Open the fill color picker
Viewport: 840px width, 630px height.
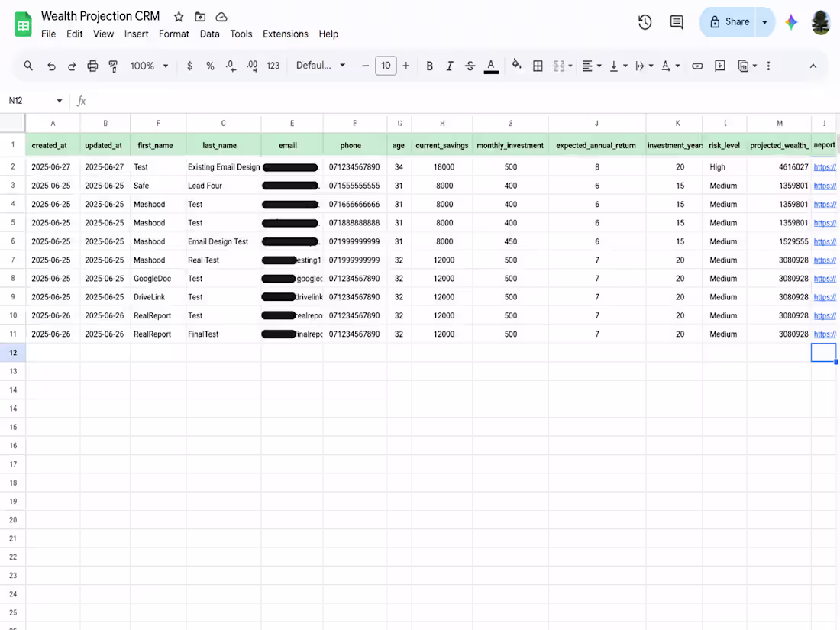point(516,66)
